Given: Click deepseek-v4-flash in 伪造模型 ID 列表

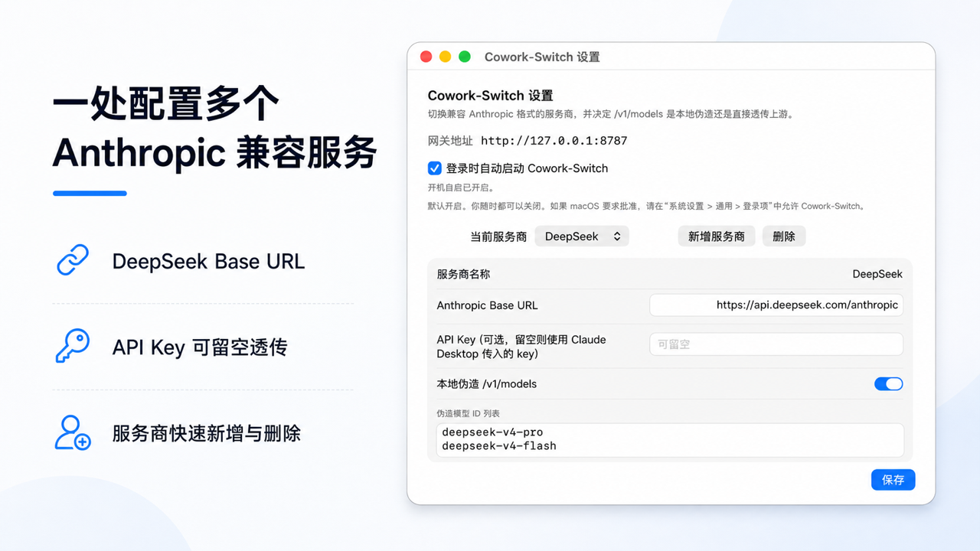Looking at the screenshot, I should 499,445.
